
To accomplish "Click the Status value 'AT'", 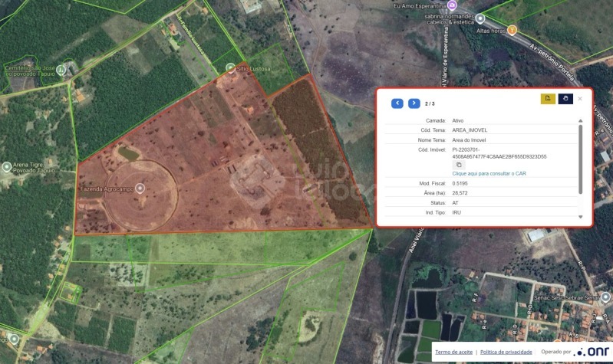I will [455, 203].
